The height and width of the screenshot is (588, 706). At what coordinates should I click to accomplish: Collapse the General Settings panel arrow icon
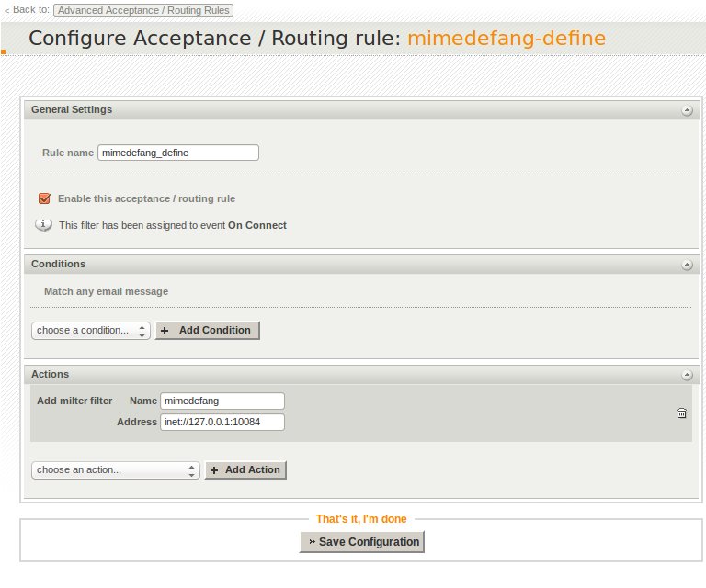[x=686, y=110]
